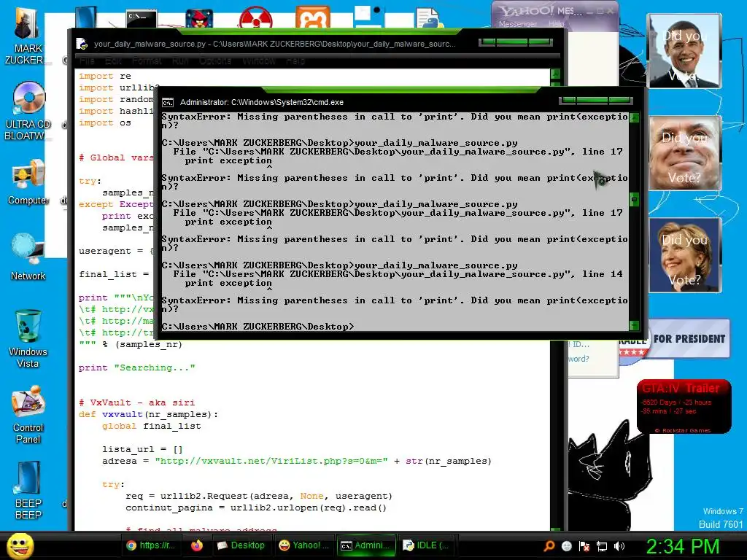Viewport: 747px width, 560px height.
Task: Open the MARK ZUCKER... desktop folder icon
Action: pos(27,36)
